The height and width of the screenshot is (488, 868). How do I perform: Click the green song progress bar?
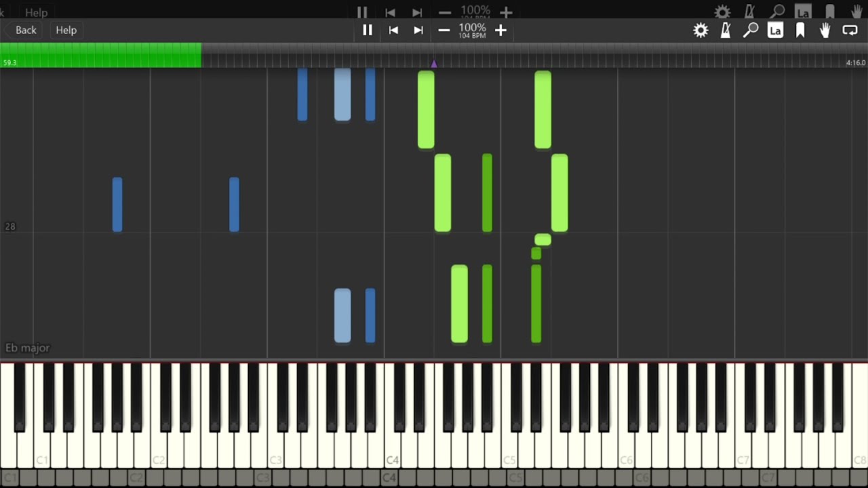(100, 55)
